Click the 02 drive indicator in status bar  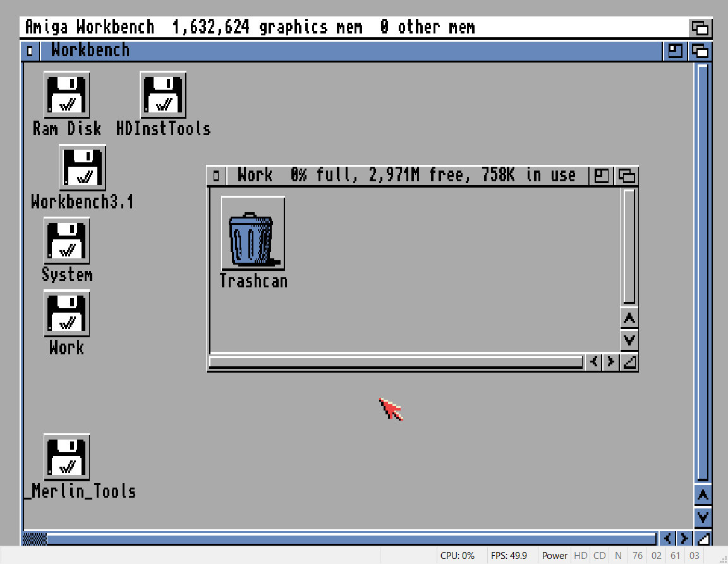point(657,556)
